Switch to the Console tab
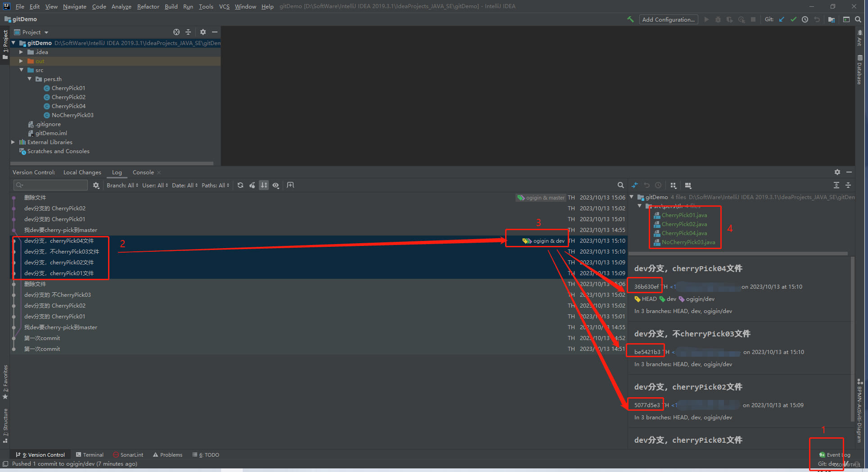The height and width of the screenshot is (472, 868). pyautogui.click(x=143, y=172)
